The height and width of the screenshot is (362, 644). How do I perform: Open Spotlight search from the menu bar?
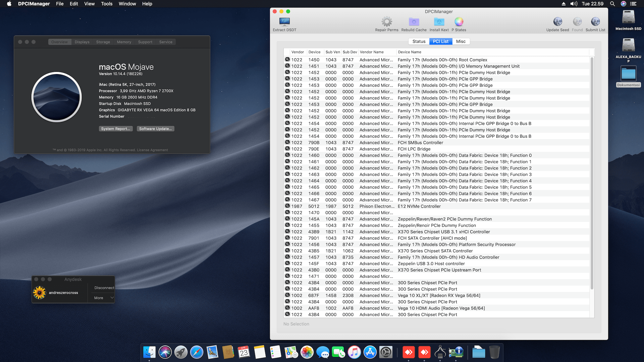tap(612, 4)
